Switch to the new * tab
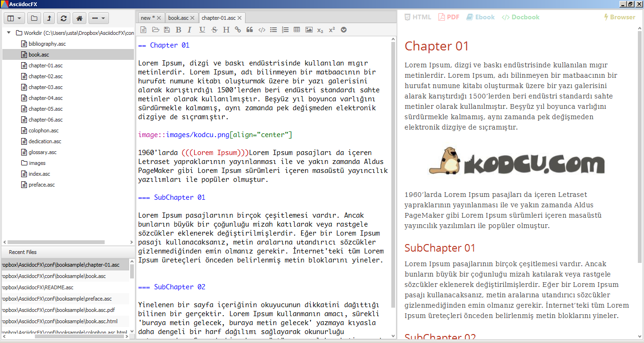The image size is (644, 343). pyautogui.click(x=148, y=18)
